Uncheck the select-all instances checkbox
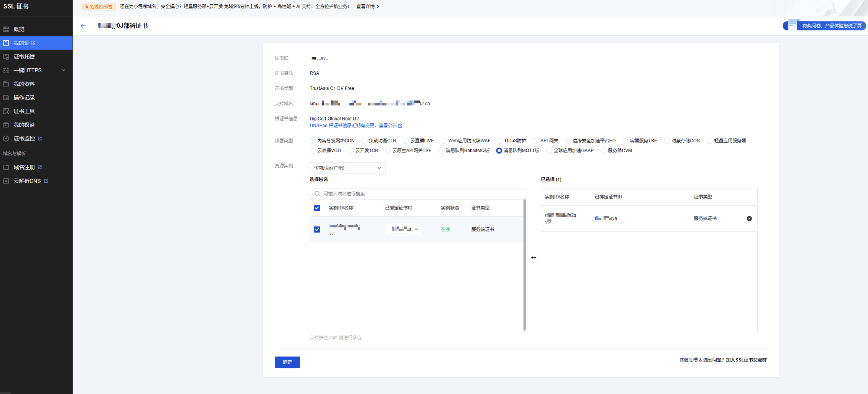868x394 pixels. coord(317,208)
